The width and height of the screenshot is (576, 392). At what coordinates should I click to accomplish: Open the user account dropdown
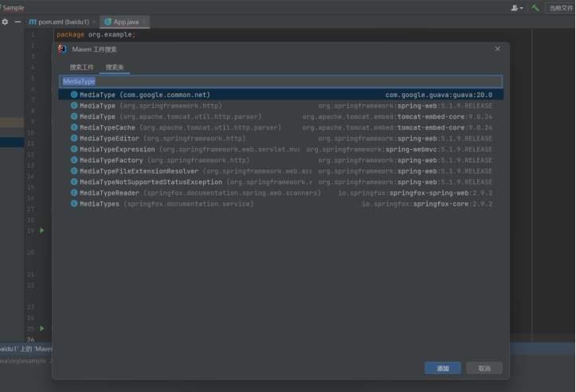coord(517,8)
